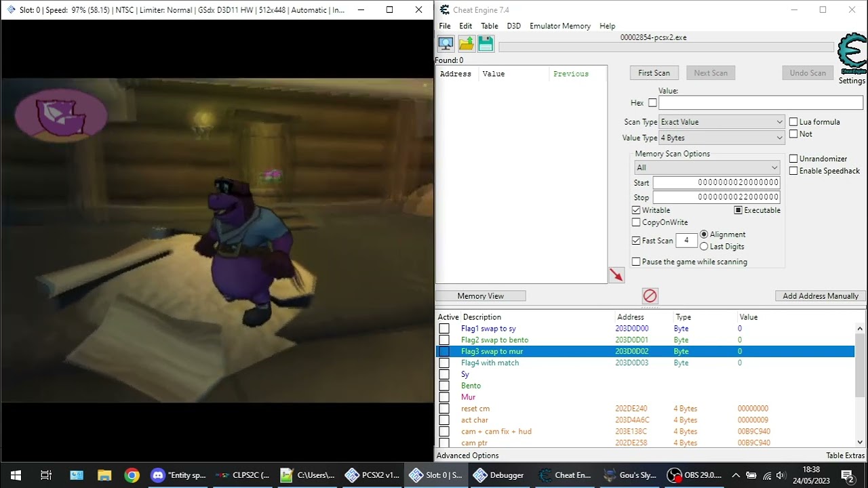Open Scan Type dropdown
Image resolution: width=868 pixels, height=488 pixels.
point(722,122)
